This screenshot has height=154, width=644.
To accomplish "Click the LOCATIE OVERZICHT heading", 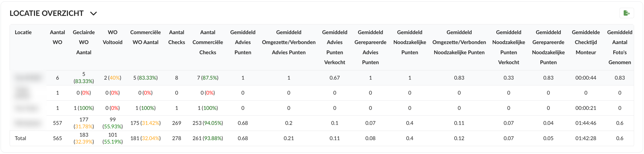I will [x=47, y=13].
